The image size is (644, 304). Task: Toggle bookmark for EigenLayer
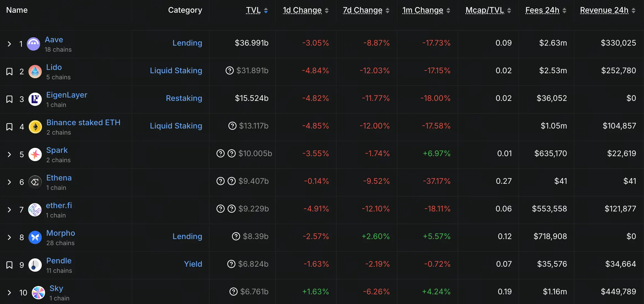(x=9, y=99)
